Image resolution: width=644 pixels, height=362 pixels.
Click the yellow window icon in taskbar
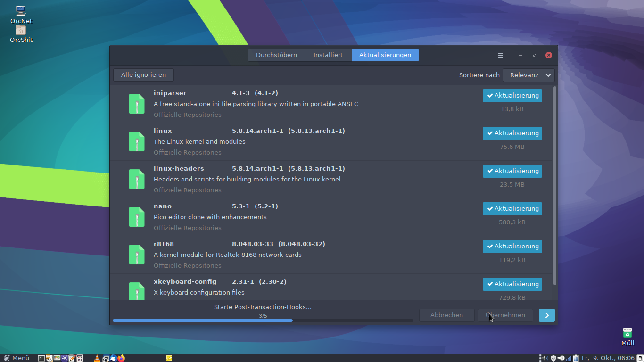pyautogui.click(x=169, y=358)
